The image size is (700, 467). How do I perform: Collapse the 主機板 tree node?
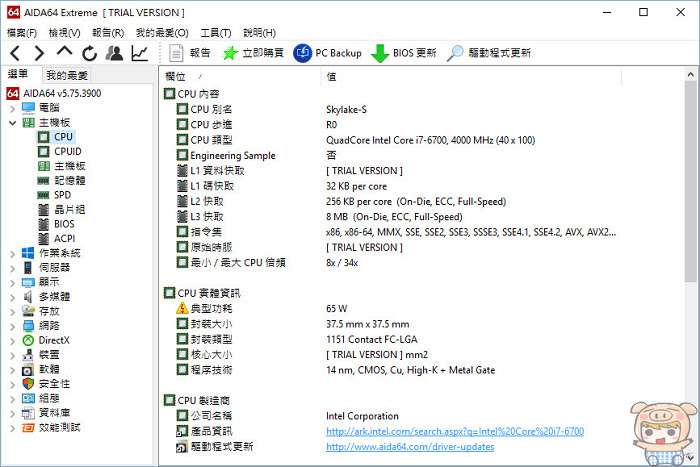[x=12, y=123]
